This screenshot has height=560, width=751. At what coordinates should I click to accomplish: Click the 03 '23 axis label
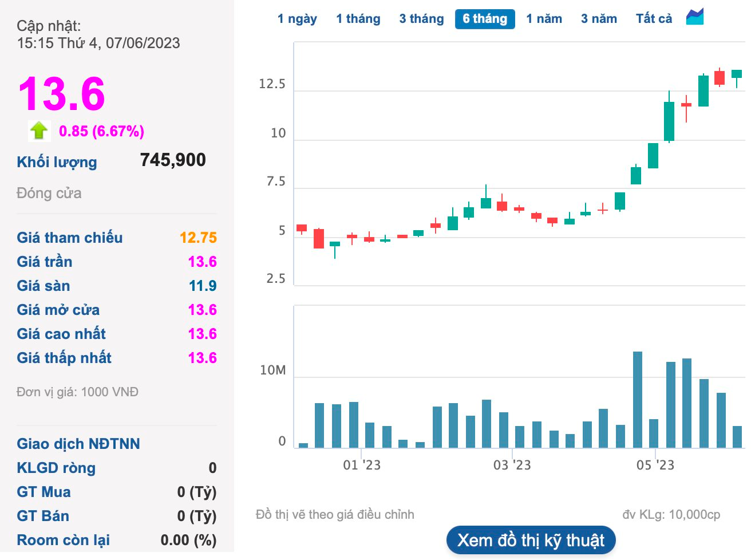coord(512,465)
